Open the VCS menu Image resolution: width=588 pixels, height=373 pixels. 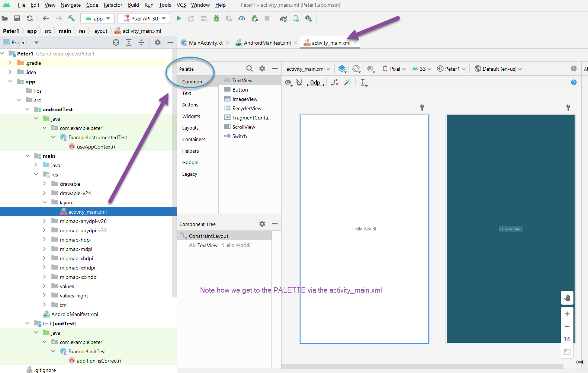point(181,5)
